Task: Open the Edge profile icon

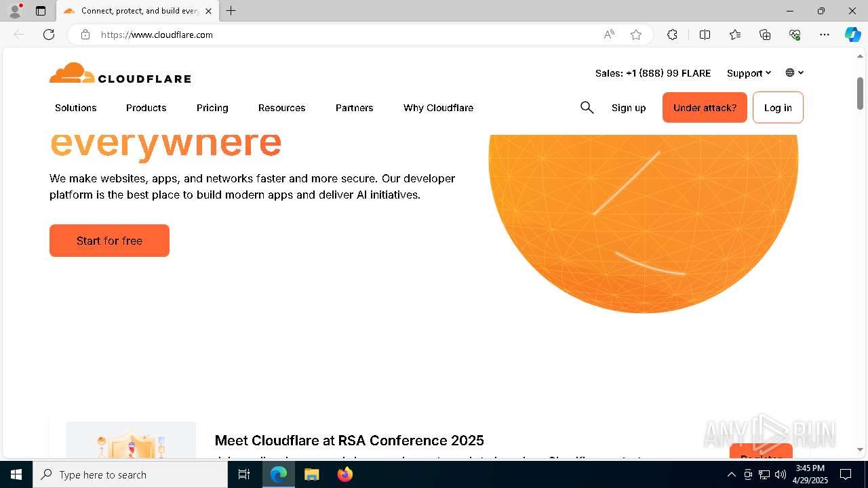Action: (15, 11)
